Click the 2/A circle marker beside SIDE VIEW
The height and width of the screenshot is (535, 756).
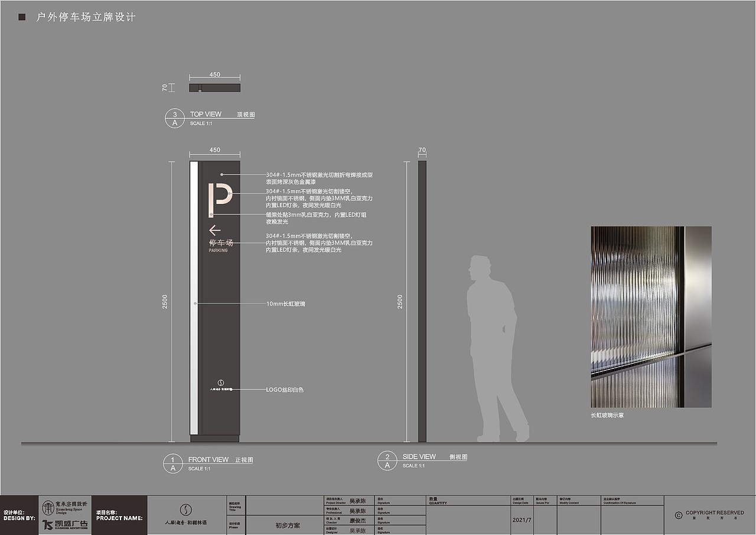pos(387,461)
